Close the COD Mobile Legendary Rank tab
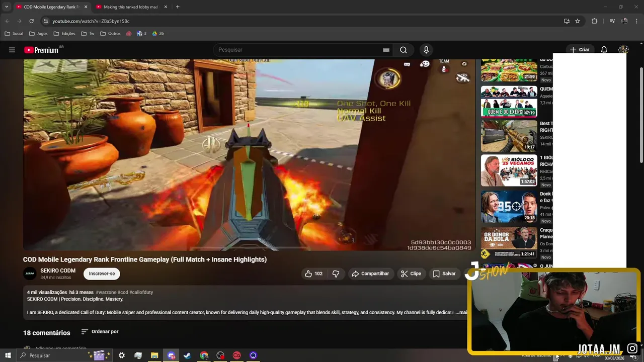Viewport: 644px width, 362px height. tap(86, 7)
